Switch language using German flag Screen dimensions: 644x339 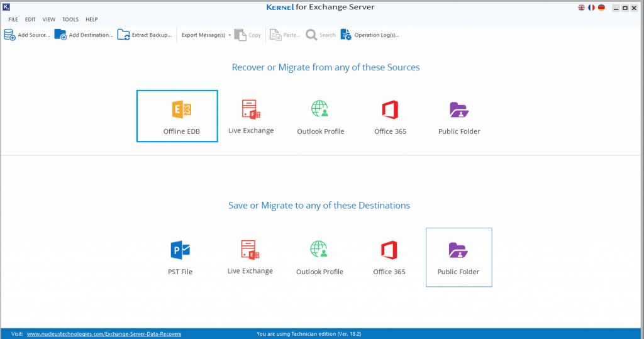601,8
